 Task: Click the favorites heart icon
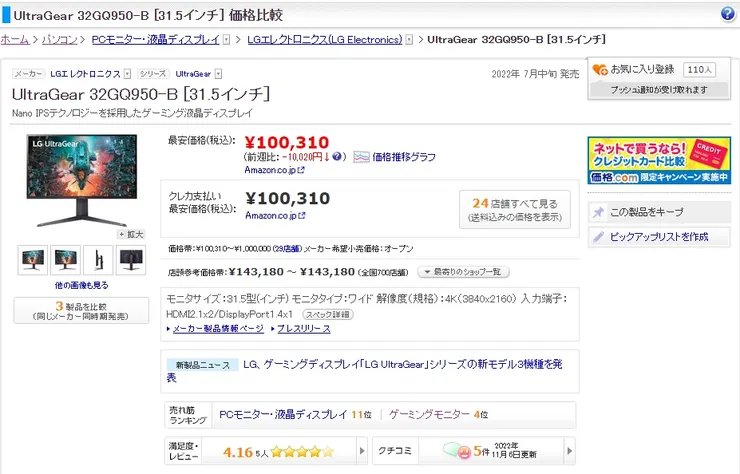click(x=600, y=70)
